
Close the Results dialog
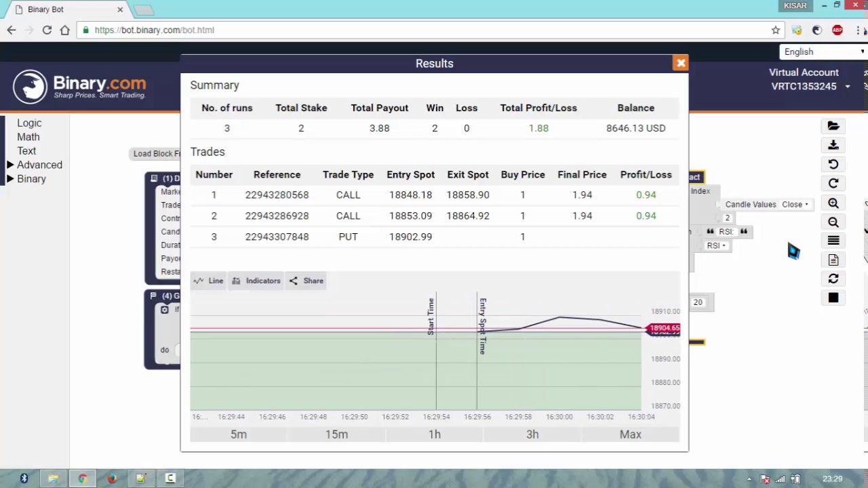coord(681,63)
